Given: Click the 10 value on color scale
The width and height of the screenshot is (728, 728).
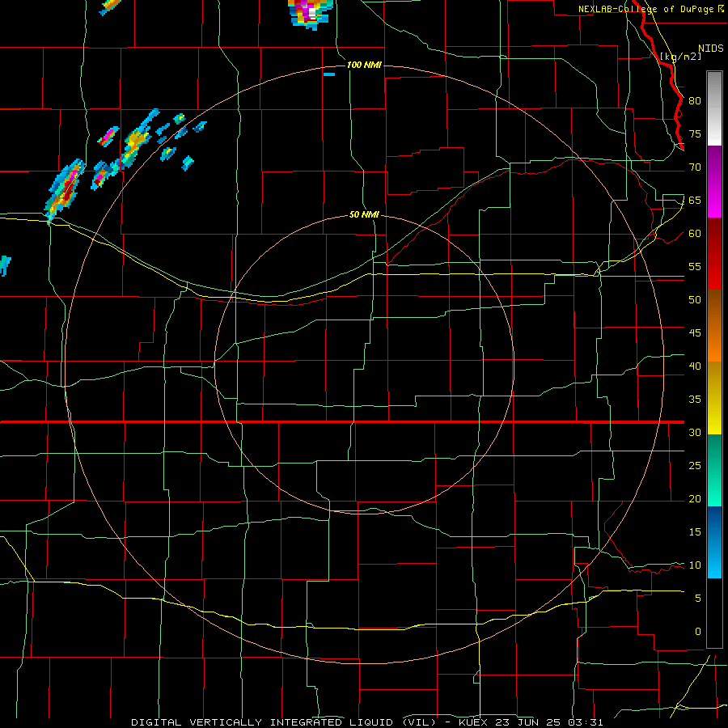Looking at the screenshot, I should click(x=695, y=565).
